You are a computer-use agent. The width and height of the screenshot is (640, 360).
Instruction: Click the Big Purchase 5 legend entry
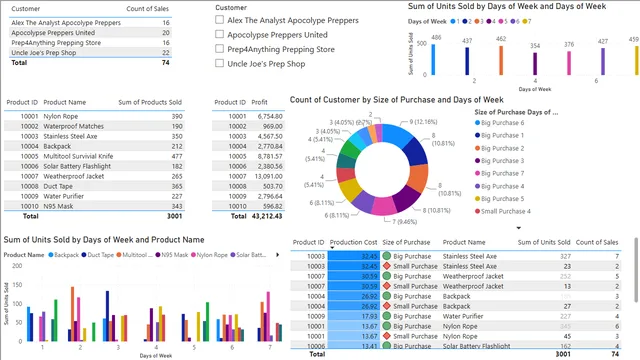coord(500,198)
